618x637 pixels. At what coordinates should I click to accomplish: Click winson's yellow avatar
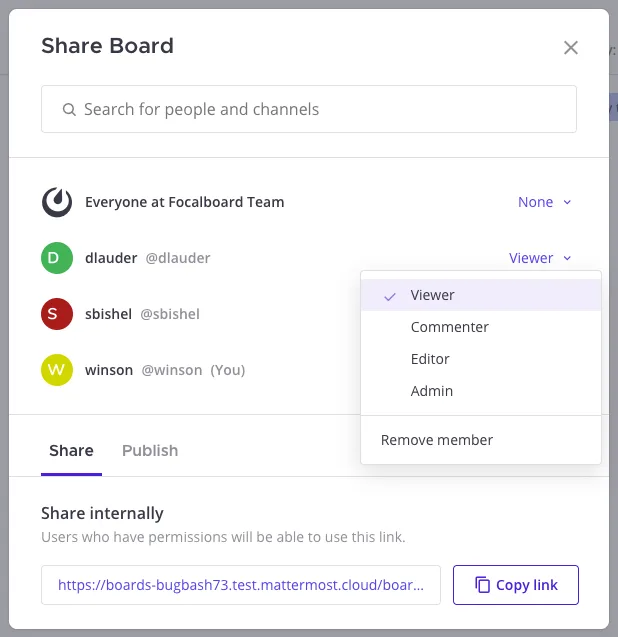(57, 370)
